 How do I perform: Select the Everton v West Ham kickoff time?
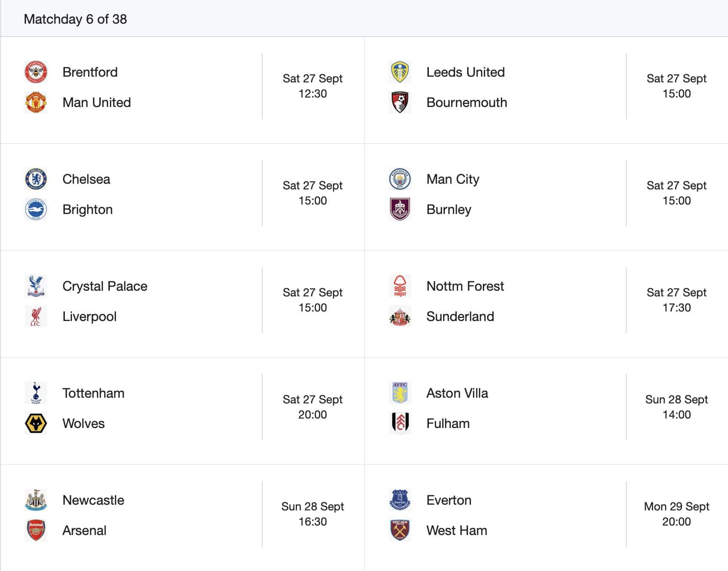pos(676,514)
